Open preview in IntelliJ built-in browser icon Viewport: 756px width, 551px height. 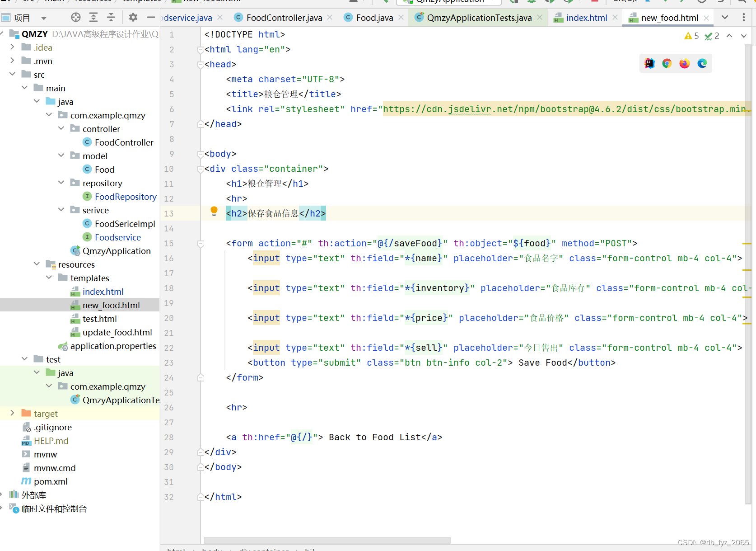649,64
